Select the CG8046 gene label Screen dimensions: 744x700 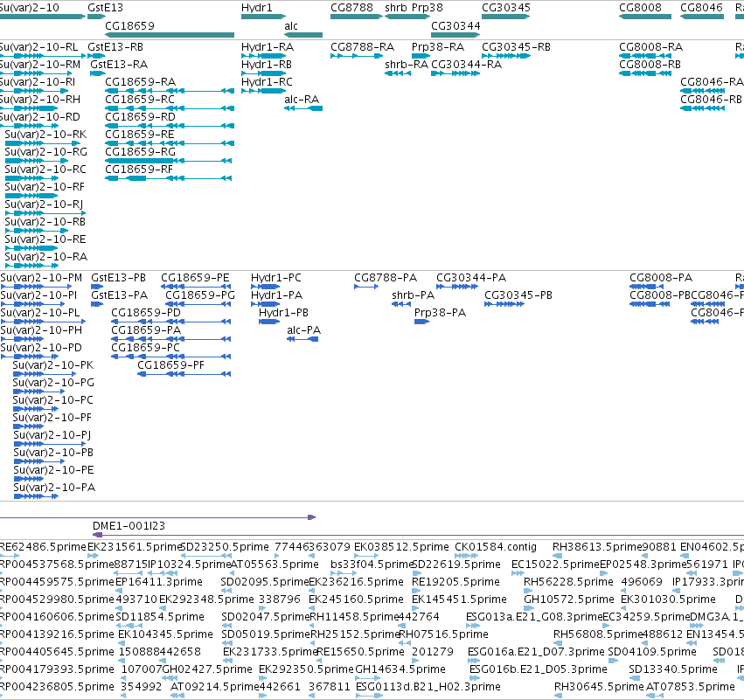click(701, 8)
